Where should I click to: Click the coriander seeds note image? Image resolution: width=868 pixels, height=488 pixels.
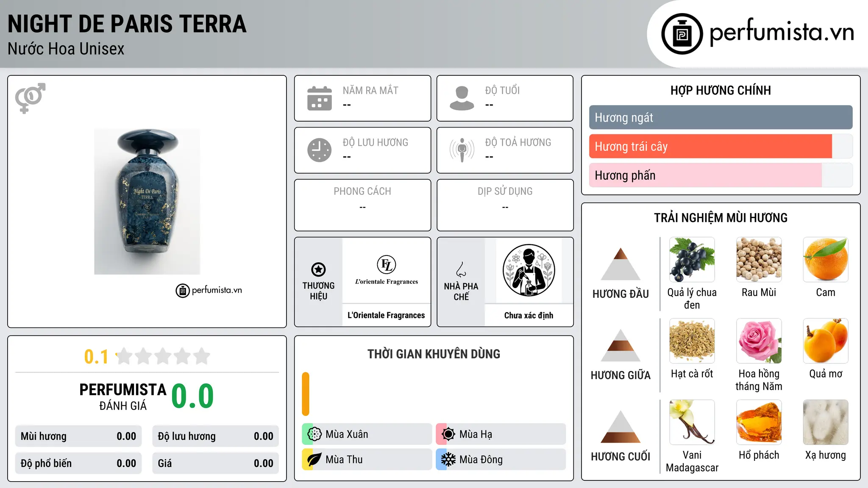coord(759,260)
